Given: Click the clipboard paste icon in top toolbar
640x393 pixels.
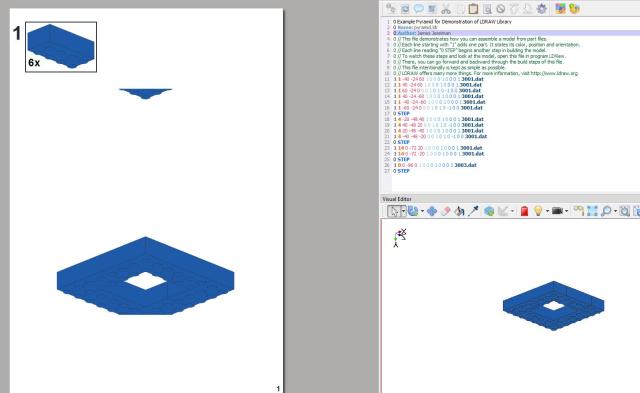Looking at the screenshot, I should point(473,9).
